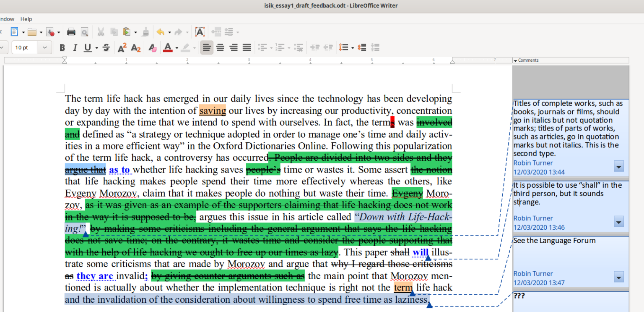
Task: Click the Redo arrow icon
Action: pyautogui.click(x=178, y=32)
